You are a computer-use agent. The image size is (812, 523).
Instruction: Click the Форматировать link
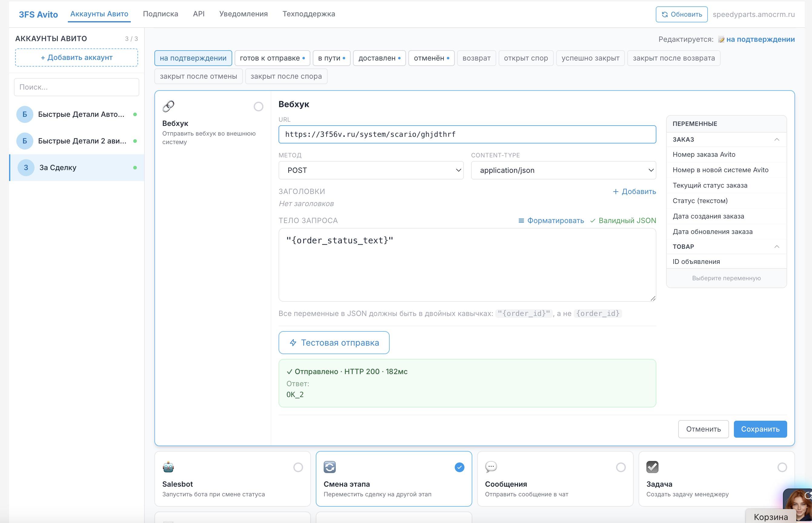pos(551,221)
